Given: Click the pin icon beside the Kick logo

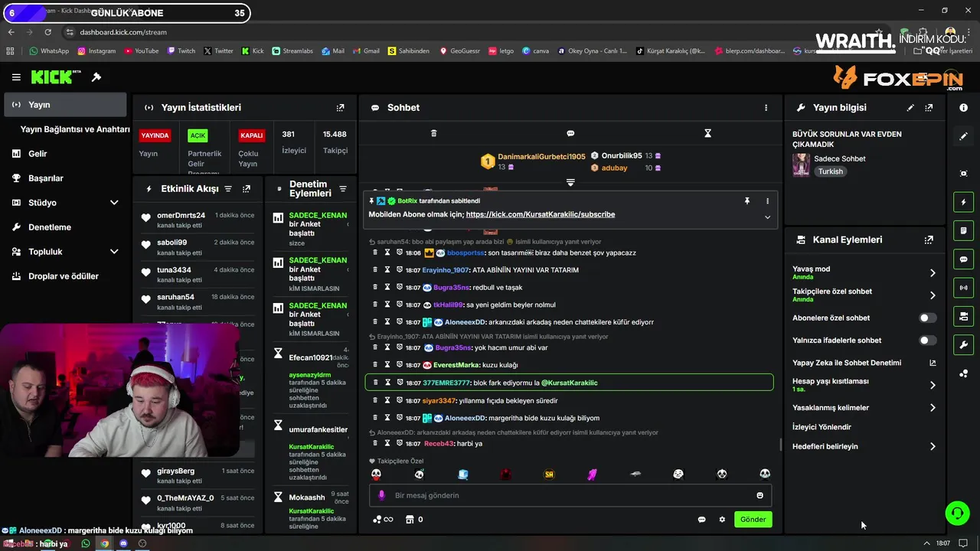Looking at the screenshot, I should (x=96, y=77).
